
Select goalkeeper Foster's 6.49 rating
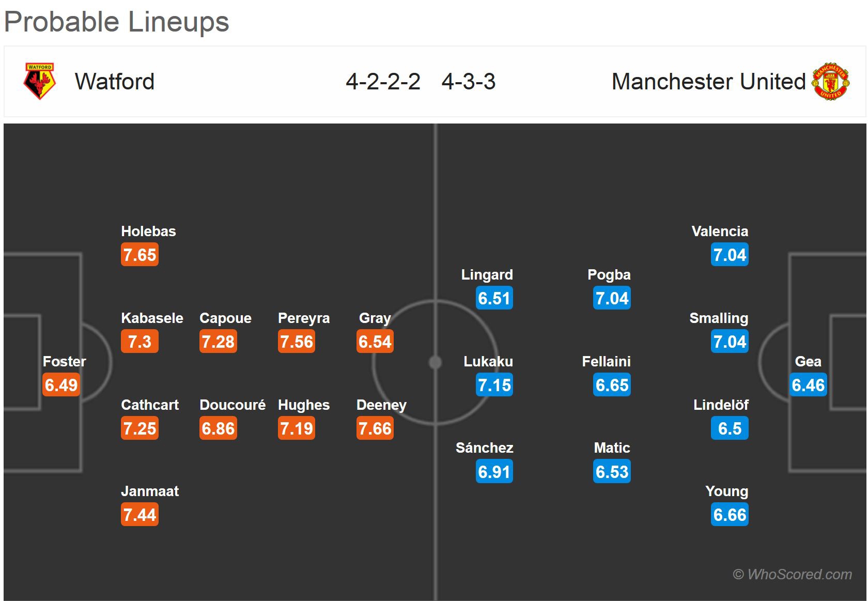tap(61, 385)
